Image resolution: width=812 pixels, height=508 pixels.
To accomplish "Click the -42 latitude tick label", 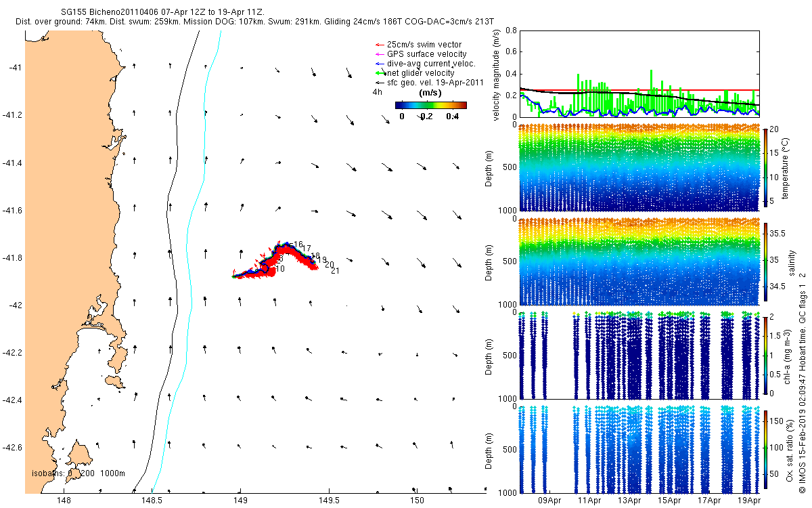I will tap(14, 305).
